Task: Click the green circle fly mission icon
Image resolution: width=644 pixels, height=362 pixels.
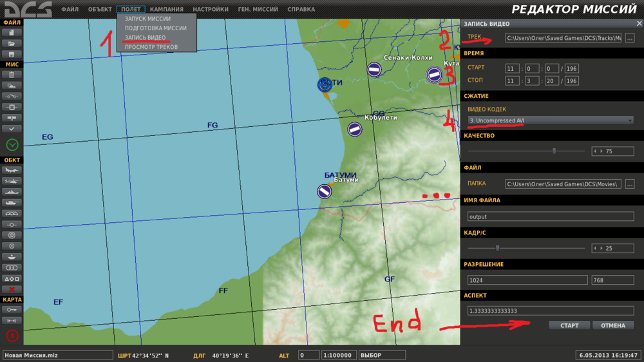Action: click(x=12, y=145)
